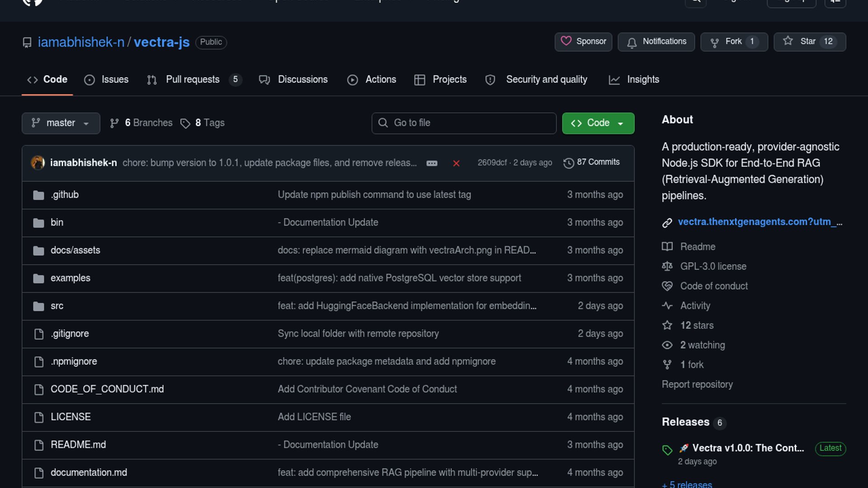Open the 87 Commits history
Screen dimensions: 868x488
(591, 162)
